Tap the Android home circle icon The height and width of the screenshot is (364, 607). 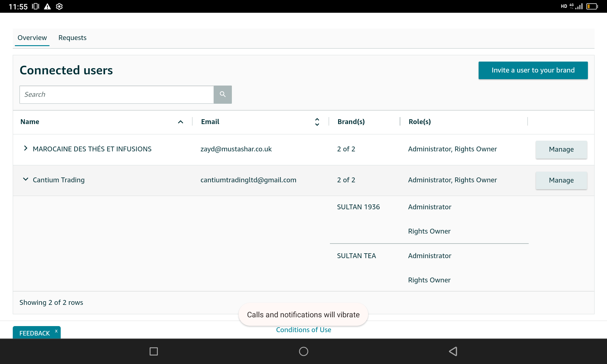click(303, 351)
